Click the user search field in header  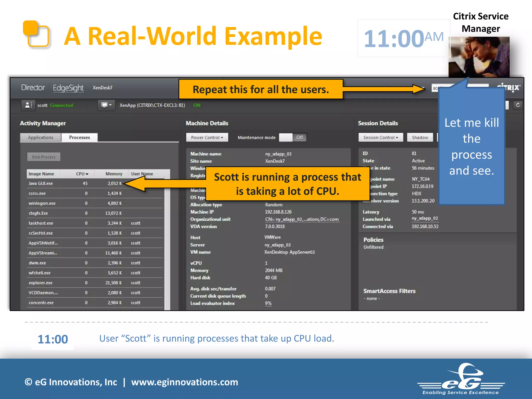point(460,88)
